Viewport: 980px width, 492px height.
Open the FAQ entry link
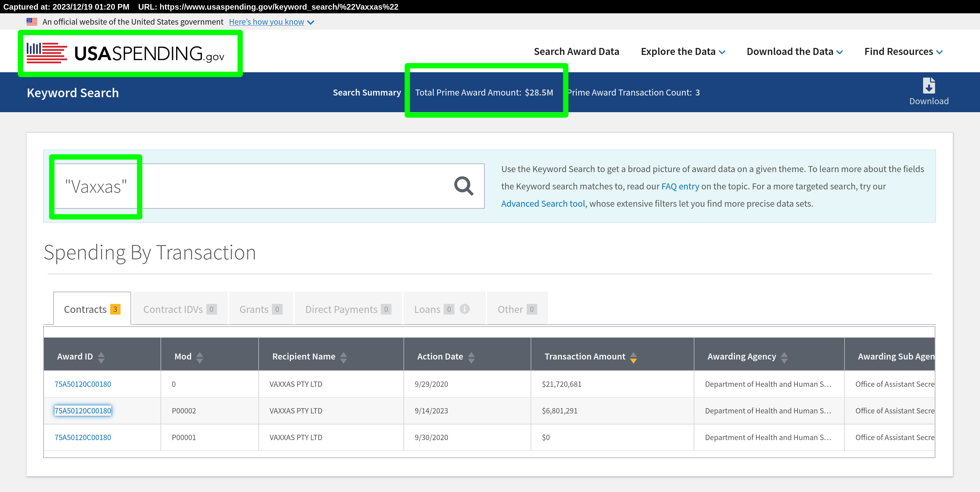click(x=680, y=186)
